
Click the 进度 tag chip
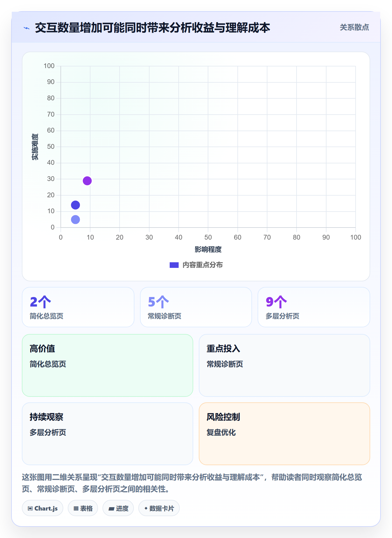tap(118, 508)
